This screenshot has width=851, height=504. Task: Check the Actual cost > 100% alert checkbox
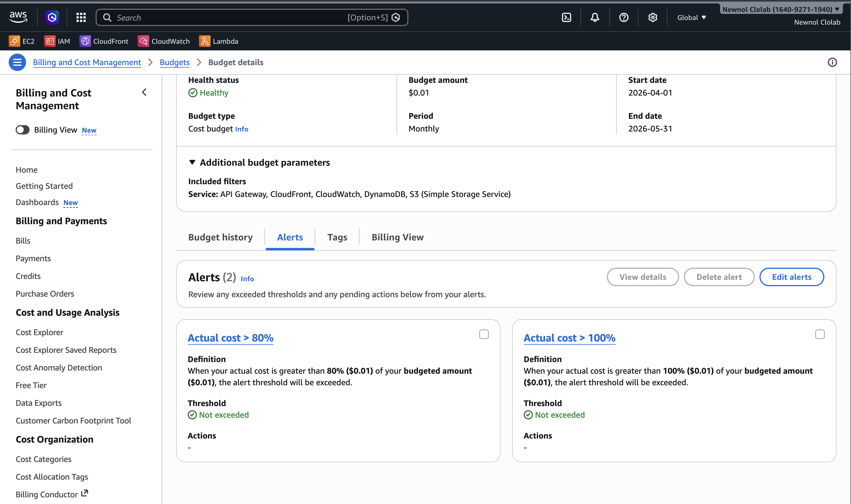[820, 334]
